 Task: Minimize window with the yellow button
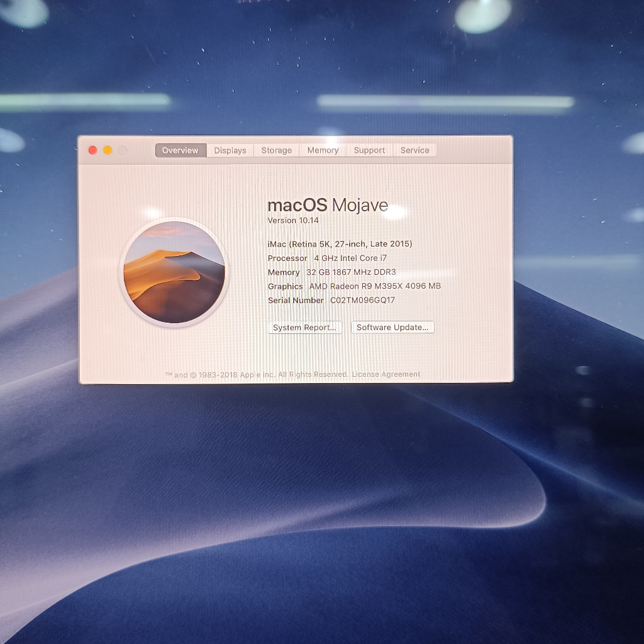point(108,150)
